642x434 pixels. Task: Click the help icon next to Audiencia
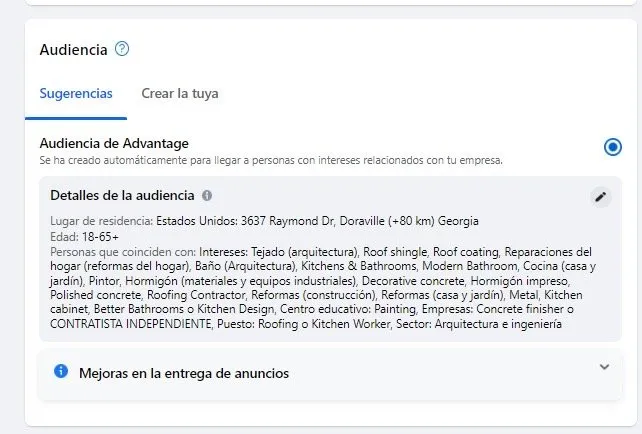click(x=122, y=48)
